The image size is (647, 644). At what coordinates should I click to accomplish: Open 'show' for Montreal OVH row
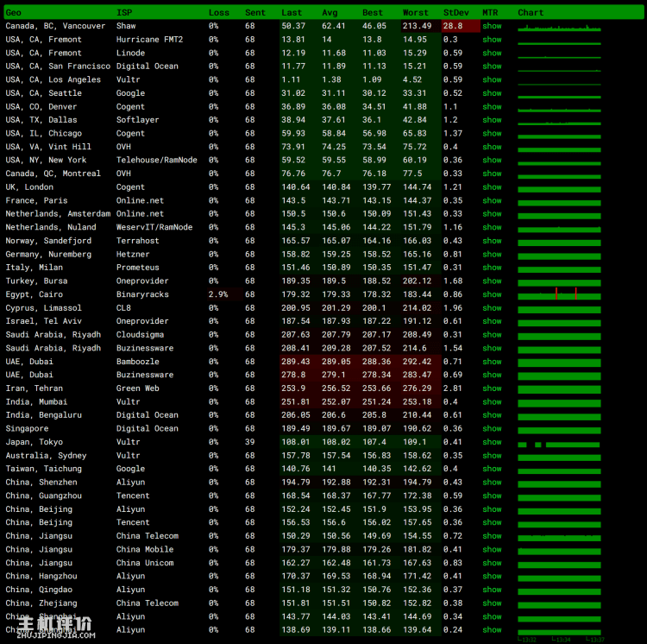492,174
